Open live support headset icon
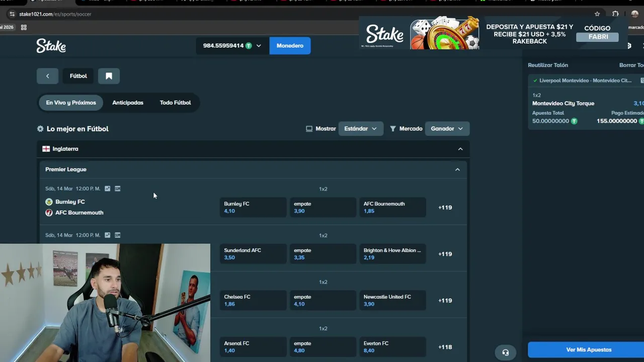This screenshot has width=644, height=362. 505,352
